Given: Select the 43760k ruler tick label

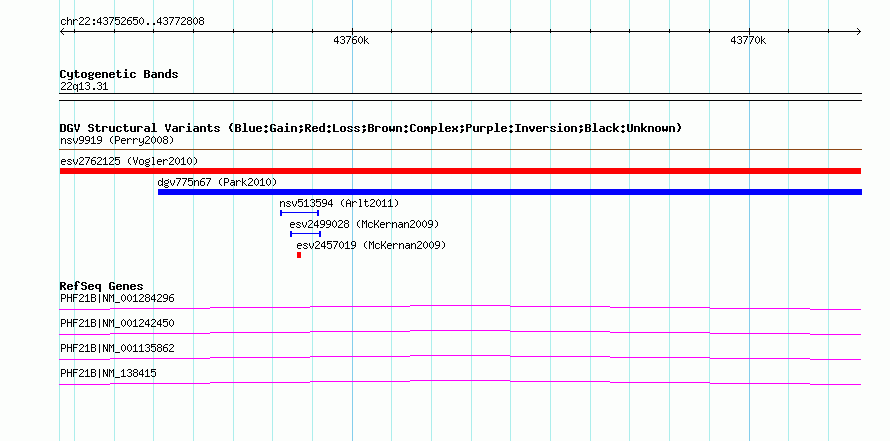Looking at the screenshot, I should (x=351, y=40).
